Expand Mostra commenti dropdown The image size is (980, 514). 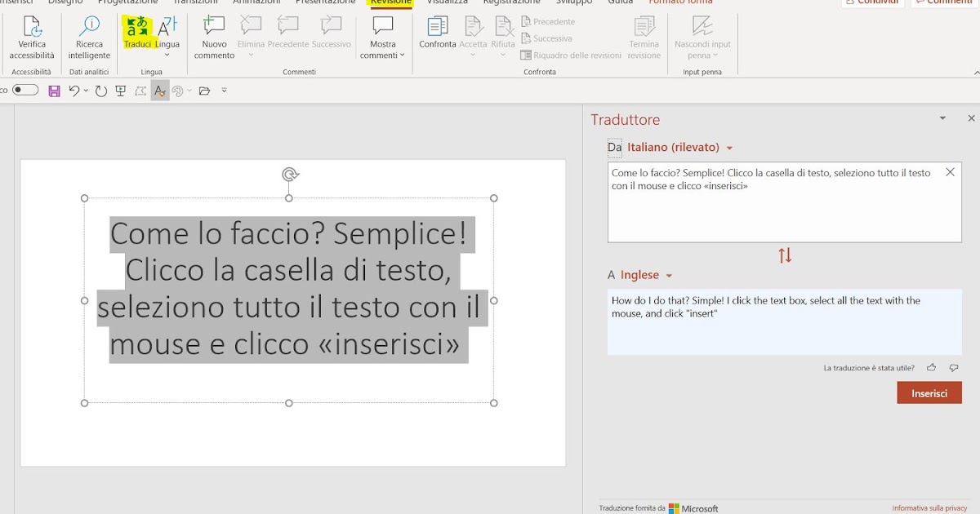click(402, 55)
